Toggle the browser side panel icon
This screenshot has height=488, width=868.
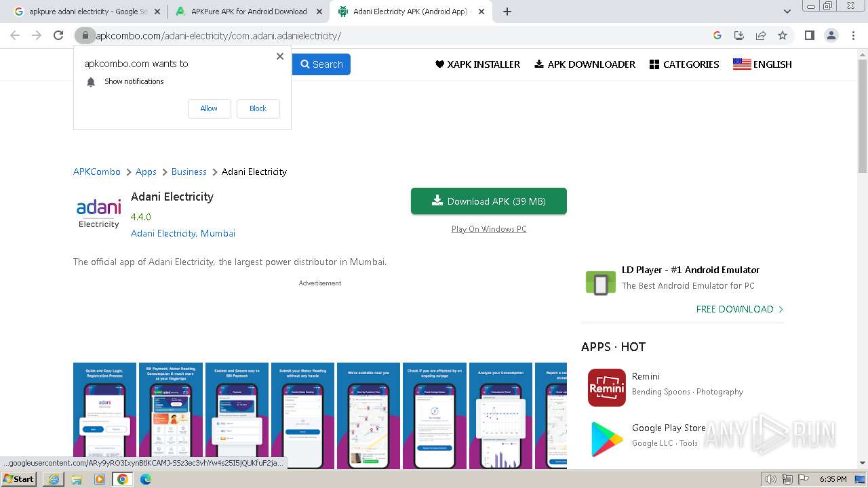click(809, 35)
